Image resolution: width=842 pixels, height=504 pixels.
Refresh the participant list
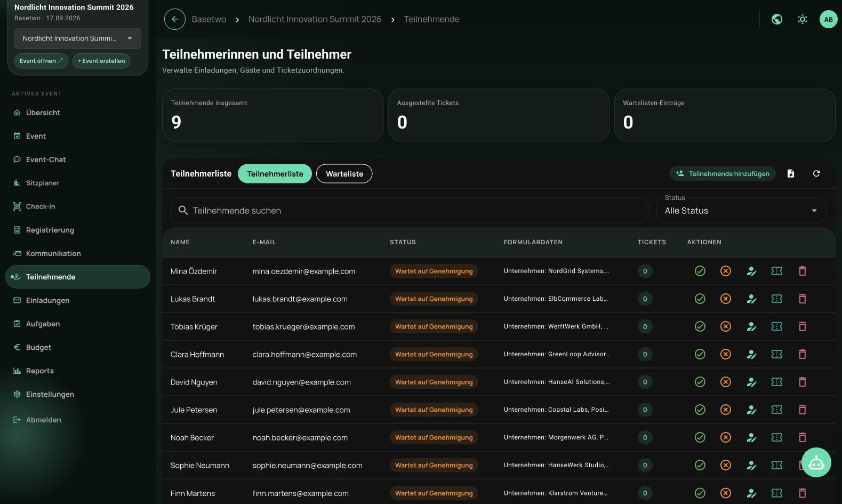(816, 173)
